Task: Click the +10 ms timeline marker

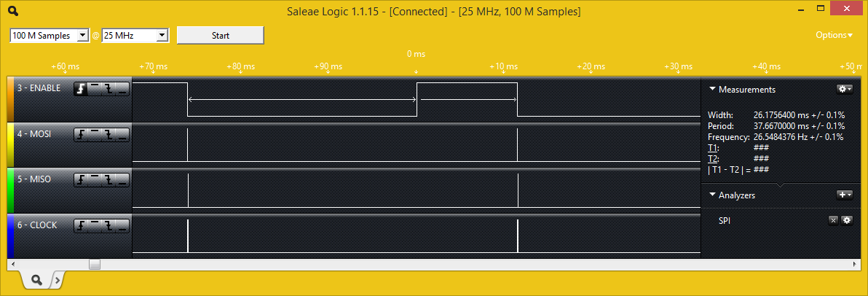Action: 504,66
